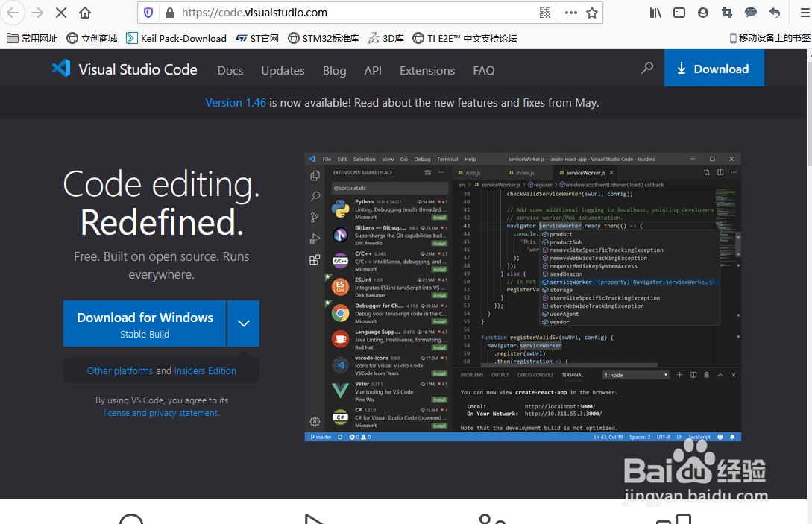Stop the page loading in the browser

coord(61,13)
